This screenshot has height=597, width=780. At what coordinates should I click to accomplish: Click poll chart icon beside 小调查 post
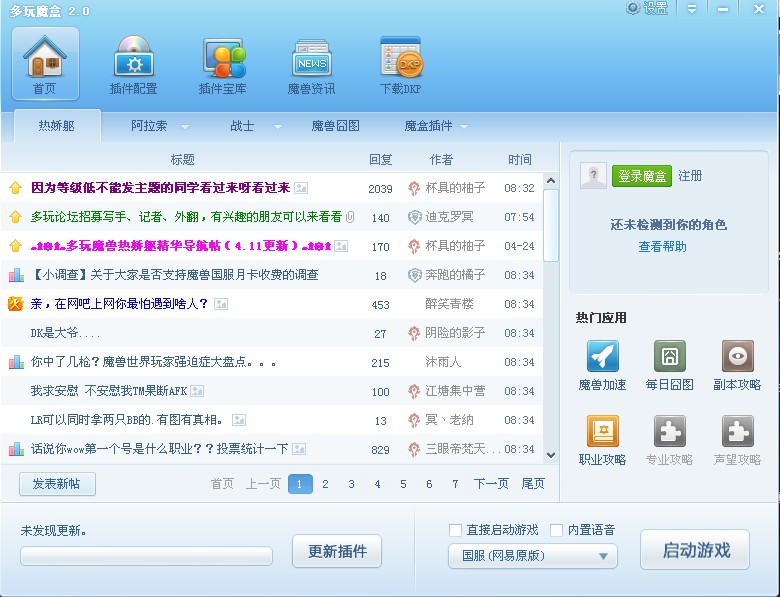coord(16,275)
